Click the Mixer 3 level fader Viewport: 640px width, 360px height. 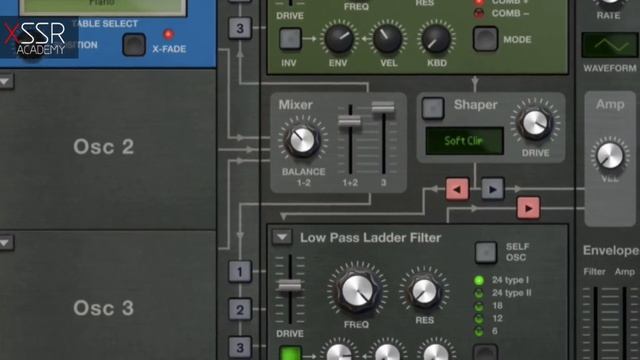(383, 107)
